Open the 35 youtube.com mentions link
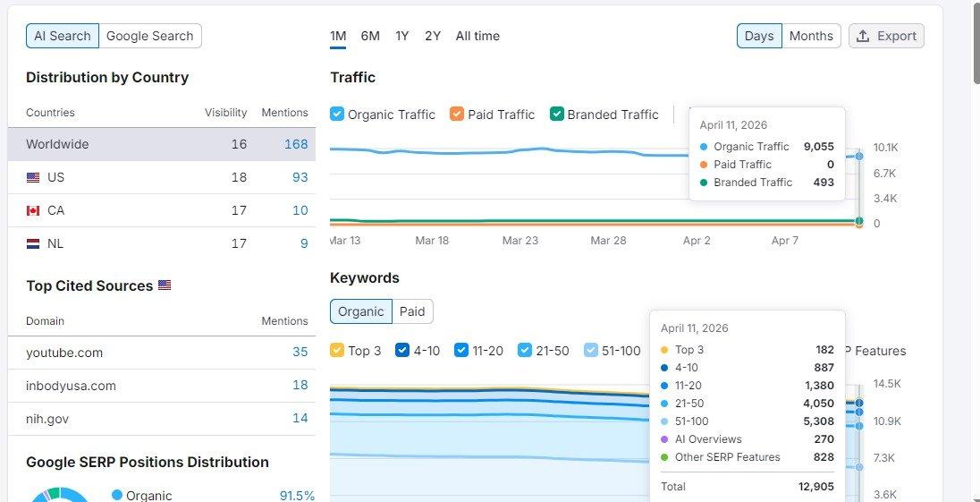This screenshot has height=502, width=980. point(300,353)
